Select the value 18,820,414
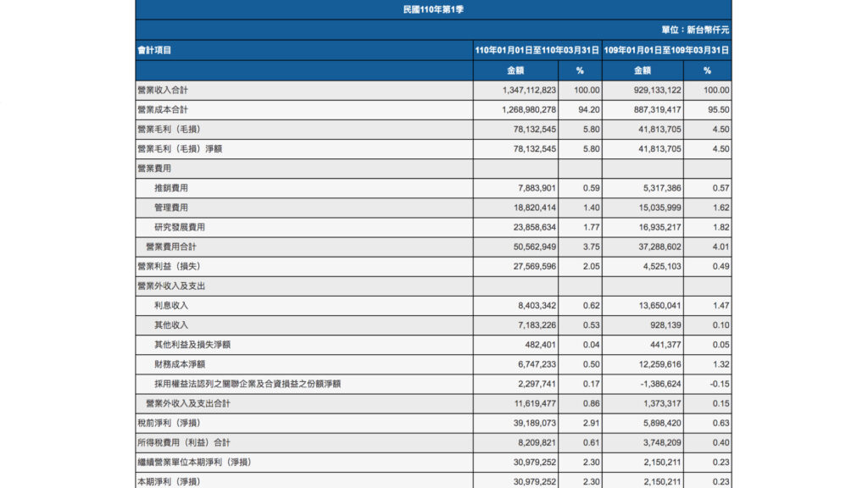This screenshot has width=868, height=488. 535,208
